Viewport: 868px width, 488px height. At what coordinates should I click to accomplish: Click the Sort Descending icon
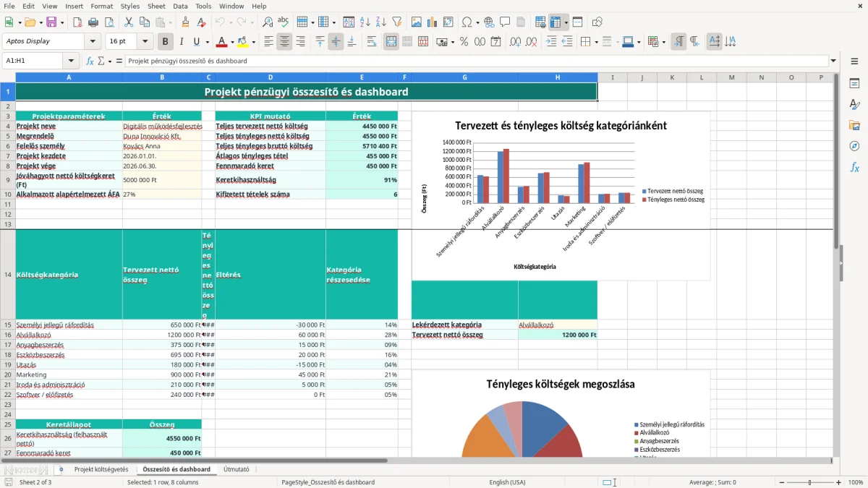click(x=380, y=22)
